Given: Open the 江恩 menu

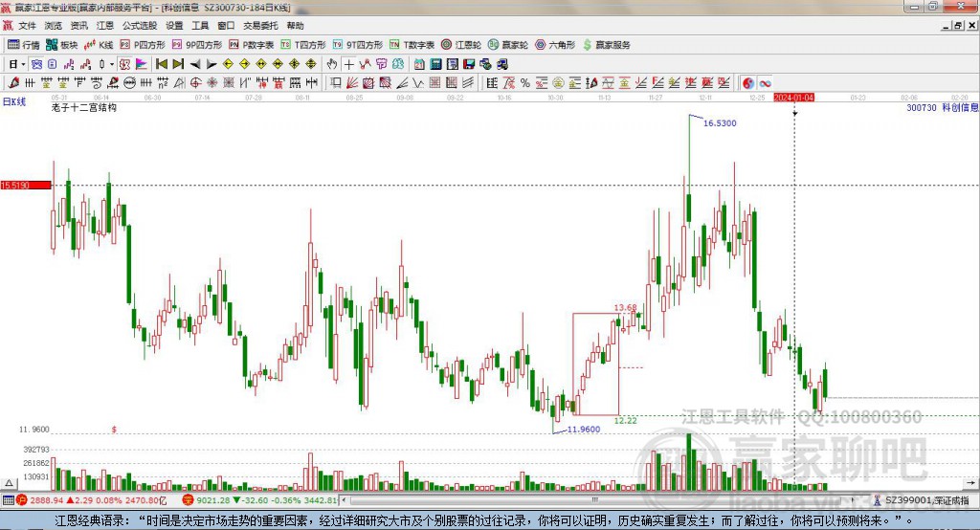Looking at the screenshot, I should tap(105, 26).
